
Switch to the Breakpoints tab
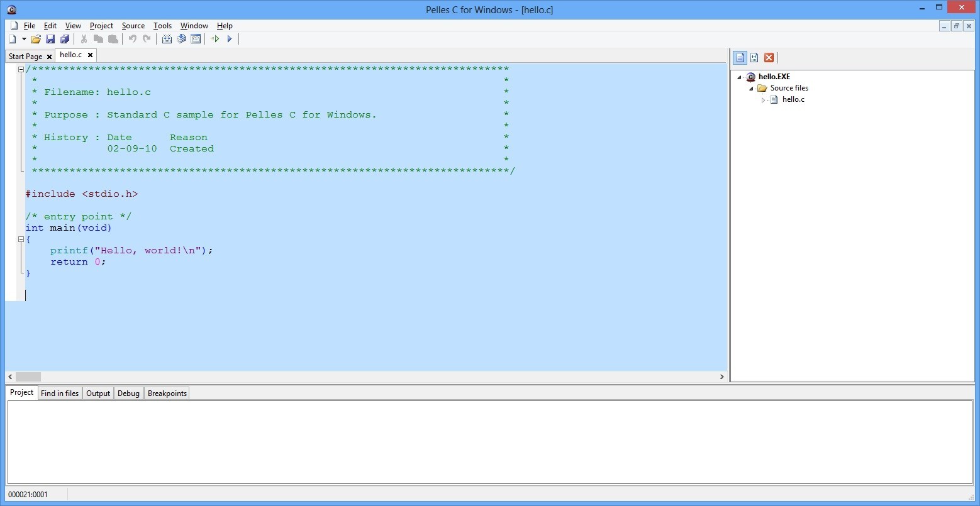coord(167,393)
